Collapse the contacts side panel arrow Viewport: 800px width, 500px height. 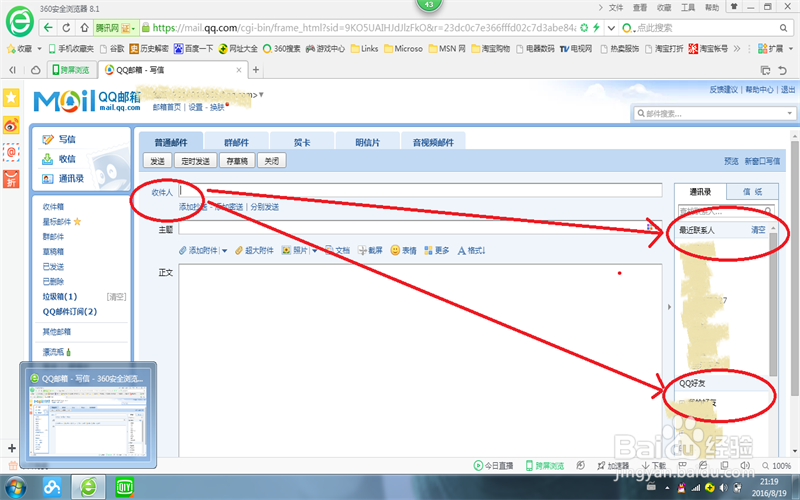tap(669, 307)
